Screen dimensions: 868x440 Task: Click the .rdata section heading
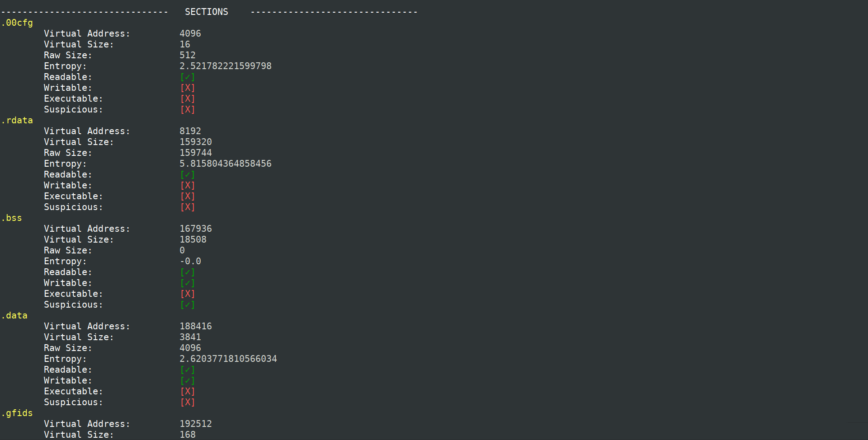[x=17, y=120]
